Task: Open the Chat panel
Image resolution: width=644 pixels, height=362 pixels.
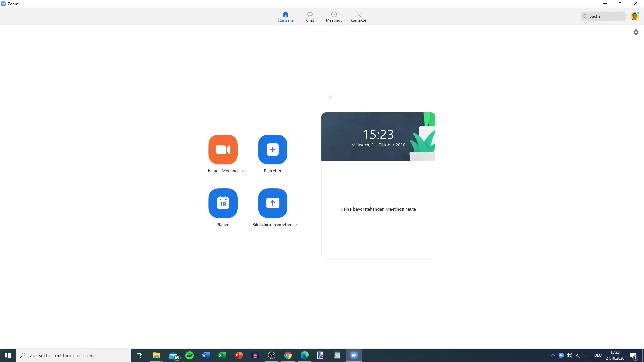Action: [310, 16]
